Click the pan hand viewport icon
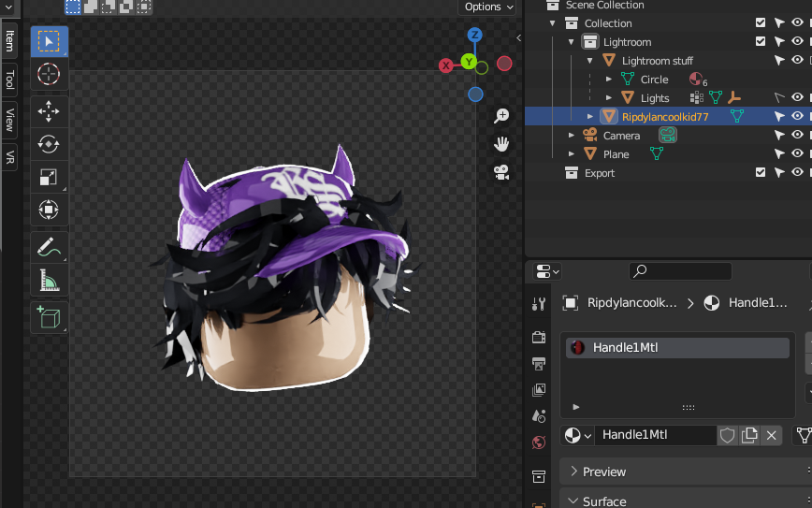Viewport: 812px width, 508px height. coord(501,143)
